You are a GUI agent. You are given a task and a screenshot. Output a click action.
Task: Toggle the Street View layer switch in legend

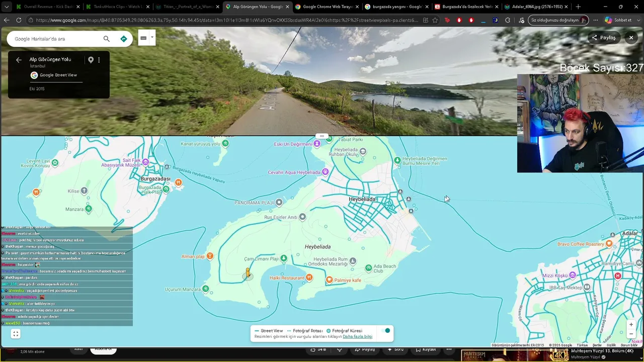[x=386, y=330]
